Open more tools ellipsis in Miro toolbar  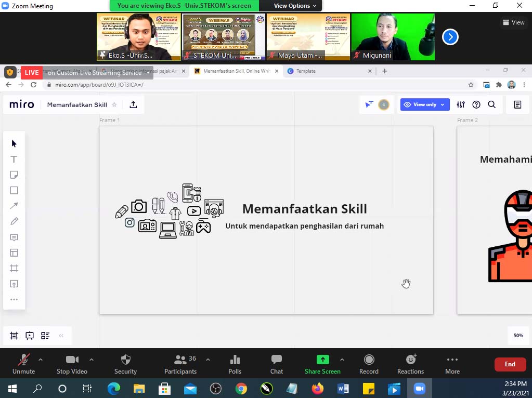14,299
